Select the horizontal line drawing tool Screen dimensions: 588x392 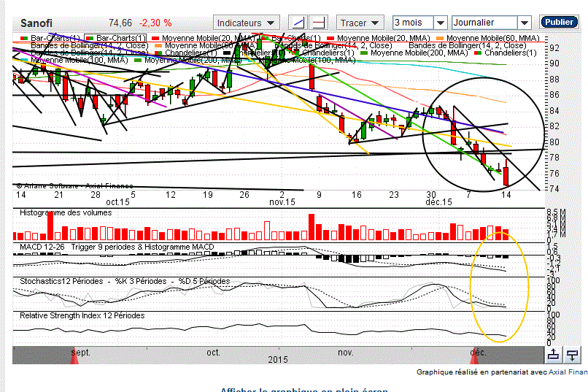coord(318,23)
